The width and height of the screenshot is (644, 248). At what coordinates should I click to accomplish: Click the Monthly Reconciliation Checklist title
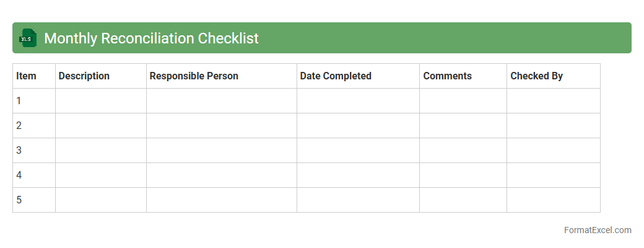151,38
